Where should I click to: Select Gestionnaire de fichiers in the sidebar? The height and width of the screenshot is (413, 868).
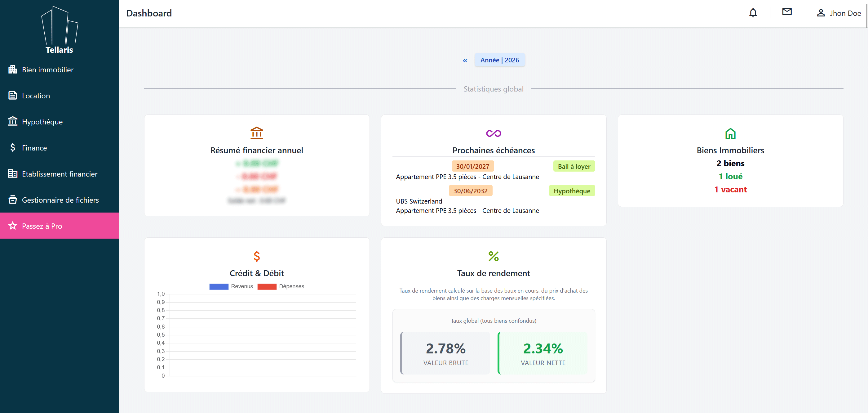click(x=60, y=200)
